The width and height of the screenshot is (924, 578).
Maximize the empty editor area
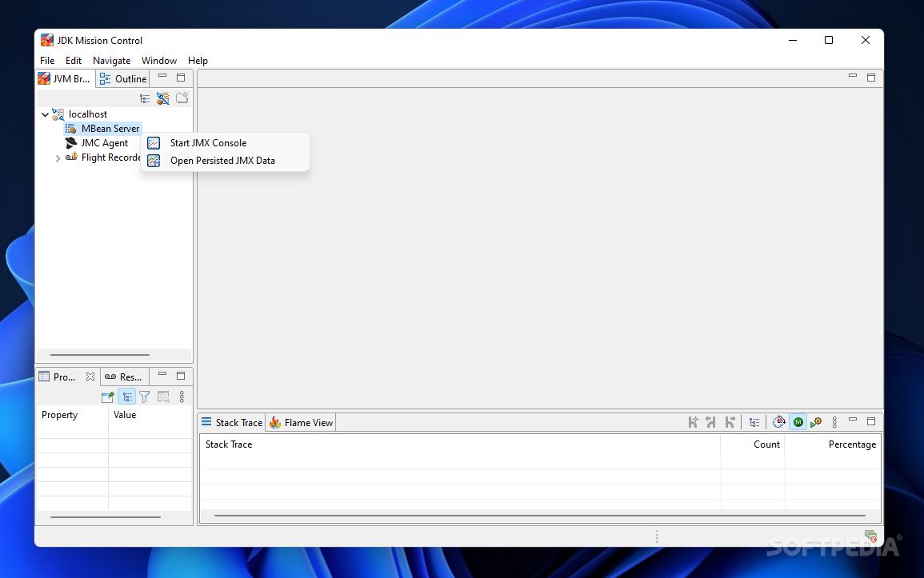871,77
